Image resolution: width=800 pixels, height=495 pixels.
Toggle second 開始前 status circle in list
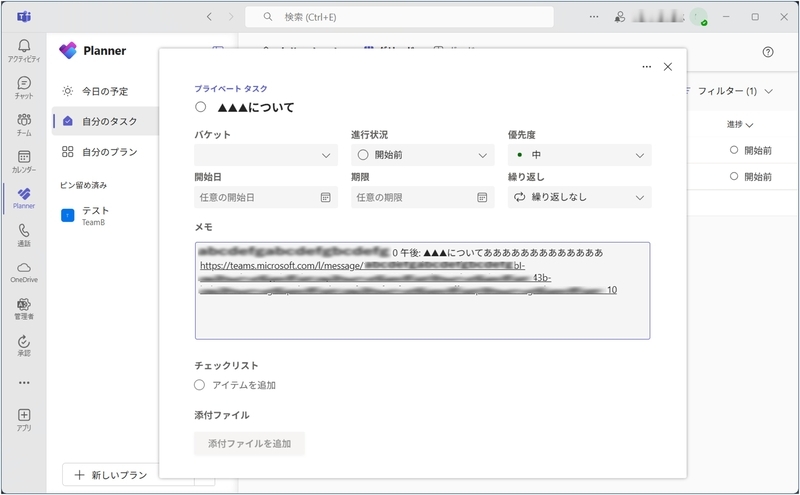(734, 176)
